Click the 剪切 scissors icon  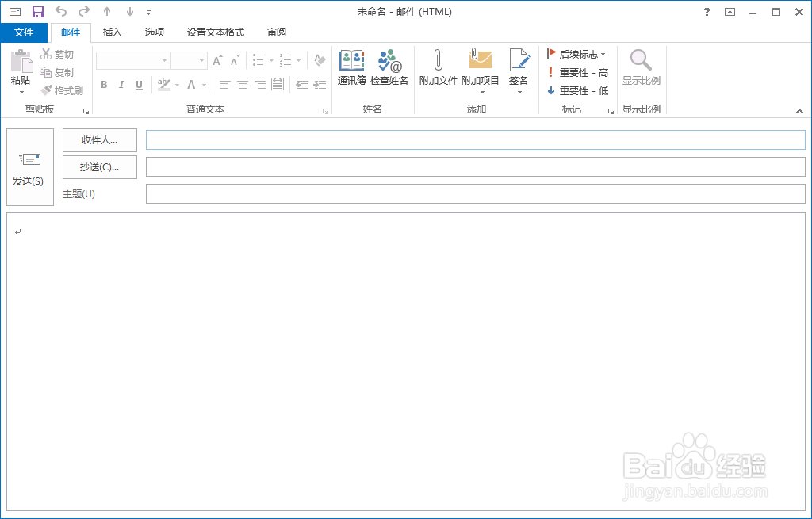47,53
